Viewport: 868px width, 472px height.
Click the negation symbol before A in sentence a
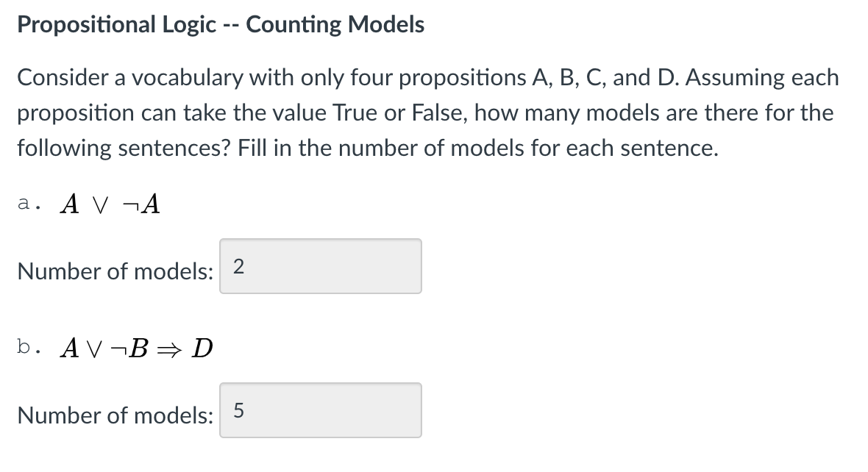129,207
